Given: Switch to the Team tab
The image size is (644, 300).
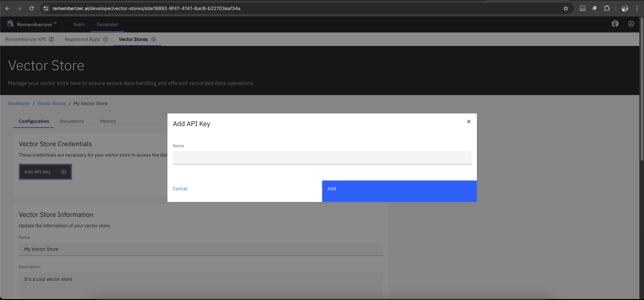Looking at the screenshot, I should coord(79,24).
